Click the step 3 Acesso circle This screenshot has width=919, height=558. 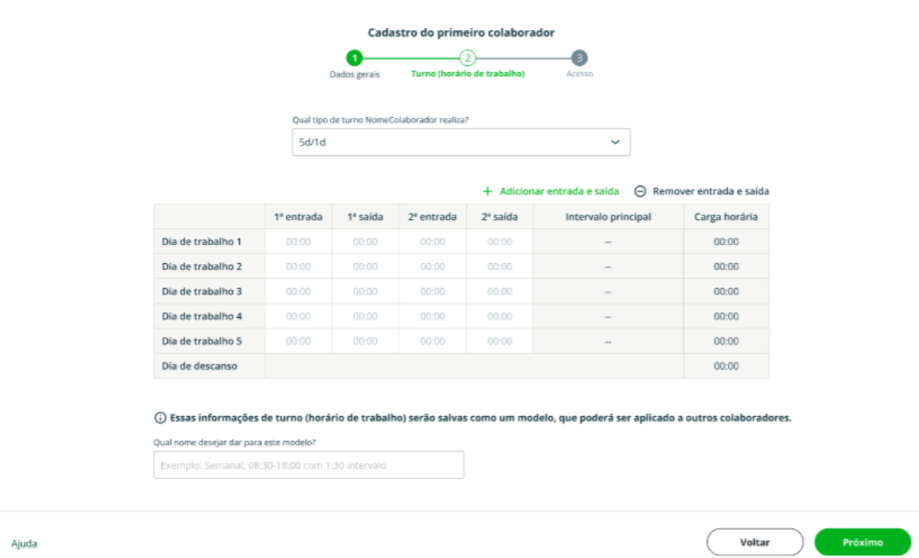click(580, 58)
